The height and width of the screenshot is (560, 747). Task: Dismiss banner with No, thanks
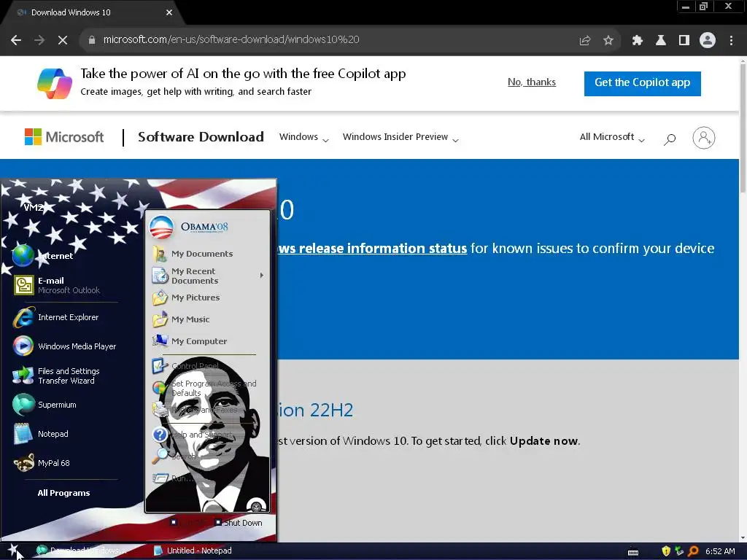pos(532,82)
